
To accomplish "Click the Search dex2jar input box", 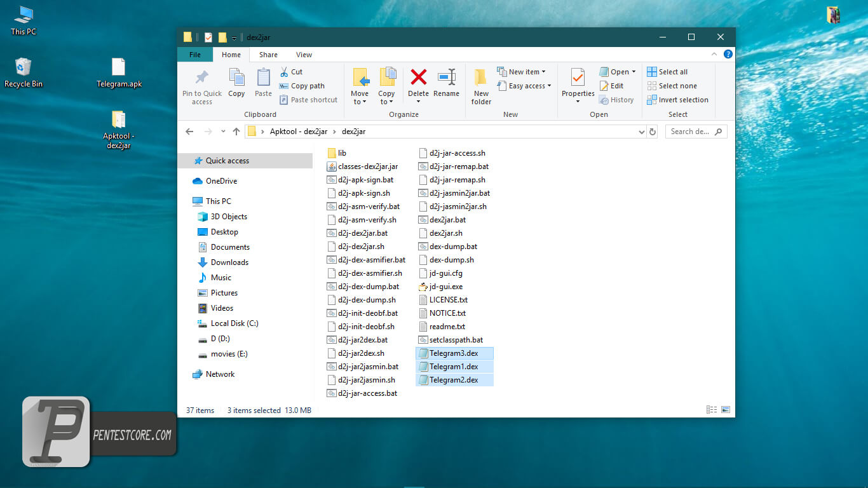I will pos(696,132).
